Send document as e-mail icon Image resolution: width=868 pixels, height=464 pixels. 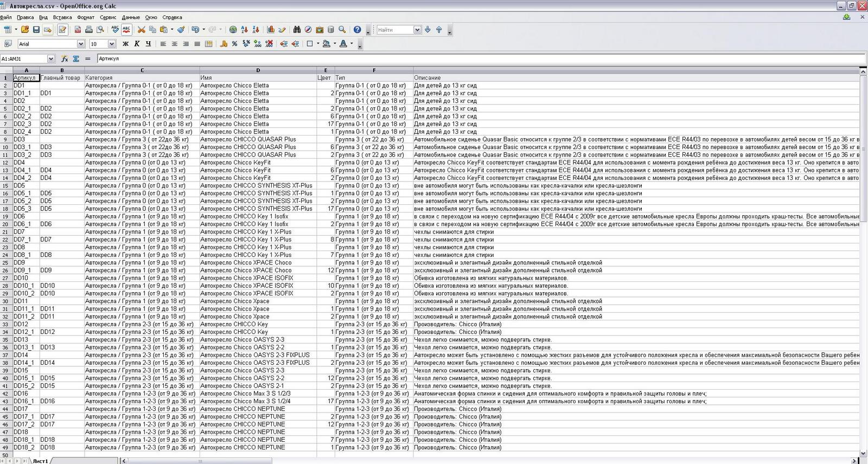coord(48,30)
